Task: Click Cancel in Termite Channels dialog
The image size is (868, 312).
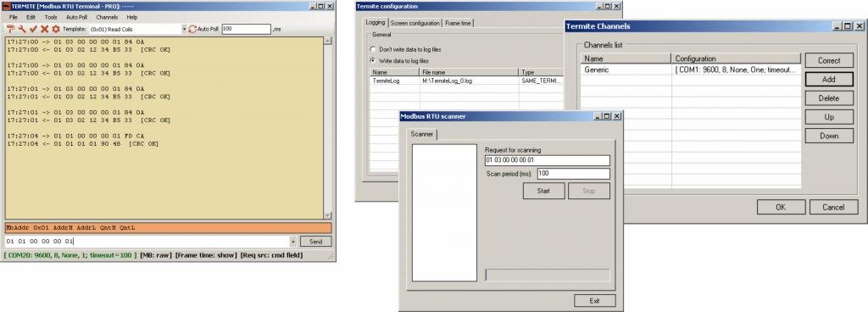Action: (834, 208)
